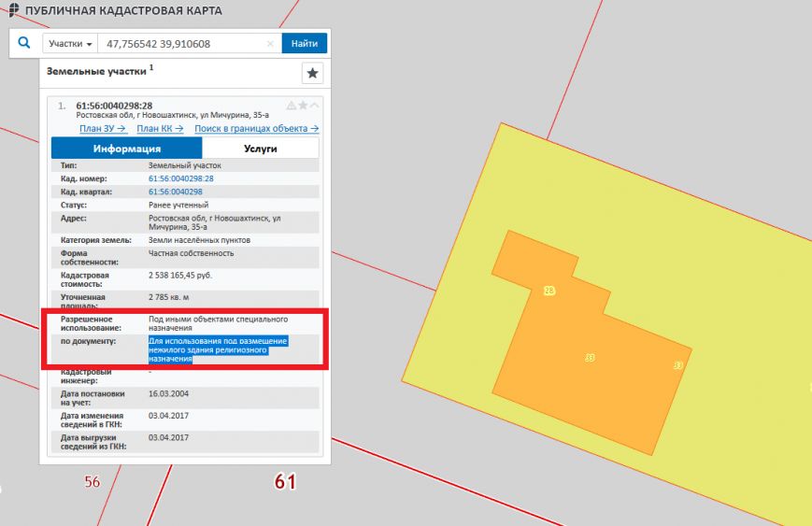
Task: Click the magnifier search icon
Action: 24,43
